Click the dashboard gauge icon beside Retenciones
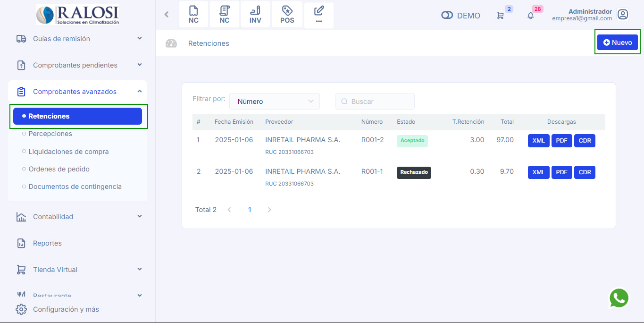Screen dimensions: 644x323 click(171, 43)
